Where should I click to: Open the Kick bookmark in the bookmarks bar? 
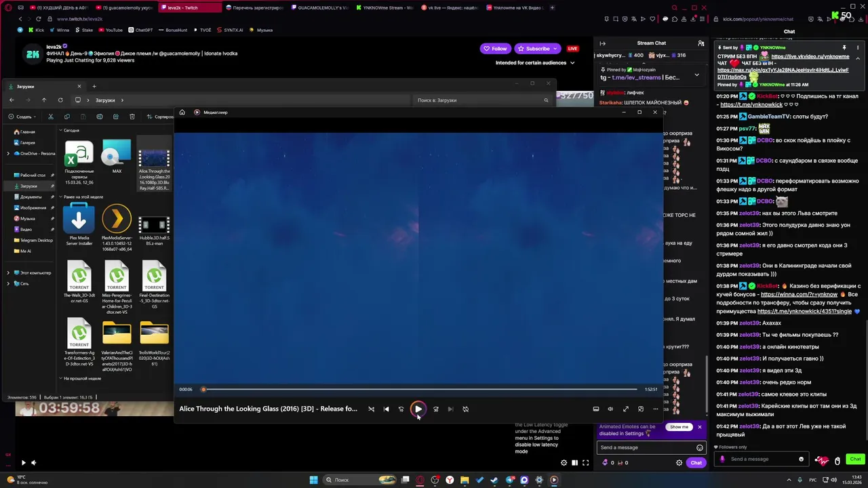(36, 30)
